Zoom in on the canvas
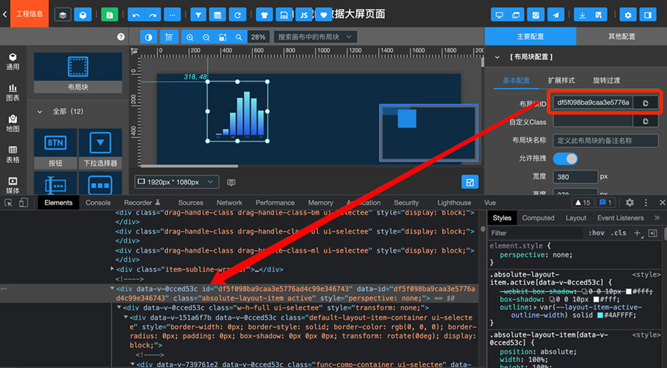The height and width of the screenshot is (368, 667). tap(190, 37)
